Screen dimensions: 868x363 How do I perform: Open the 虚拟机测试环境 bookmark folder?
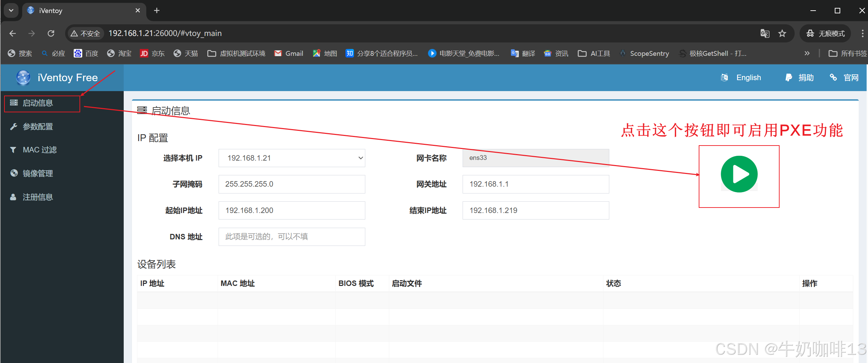point(236,53)
